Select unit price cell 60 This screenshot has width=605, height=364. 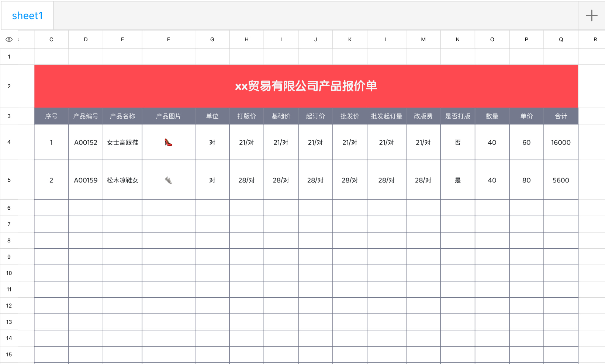click(526, 142)
